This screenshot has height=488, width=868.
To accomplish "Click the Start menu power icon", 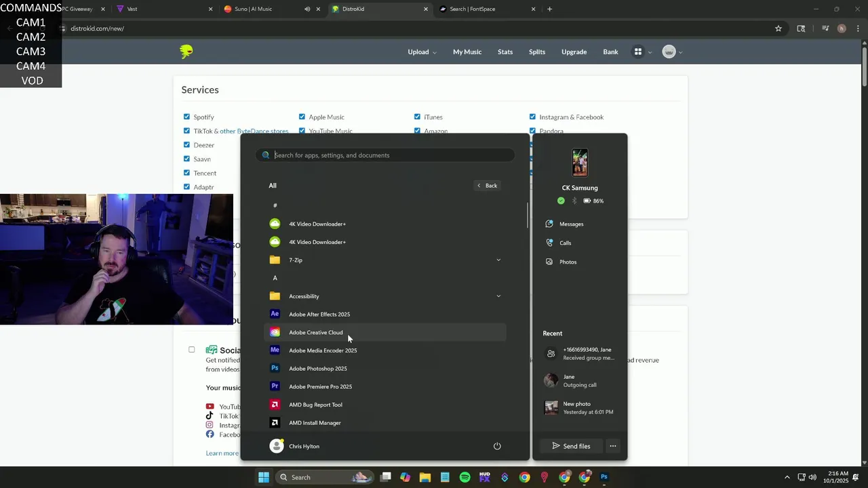I will coord(497,446).
